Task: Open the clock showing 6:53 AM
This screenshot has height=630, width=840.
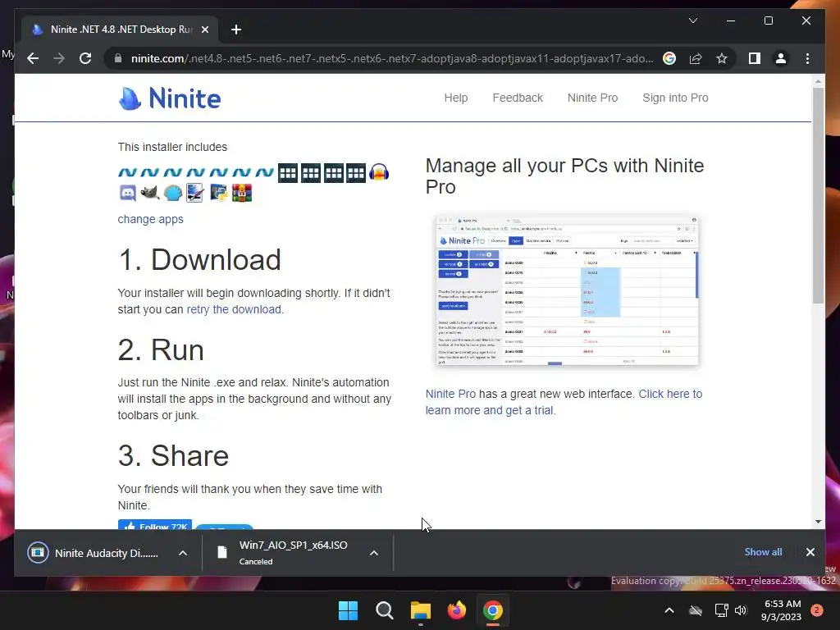Action: coord(781,610)
